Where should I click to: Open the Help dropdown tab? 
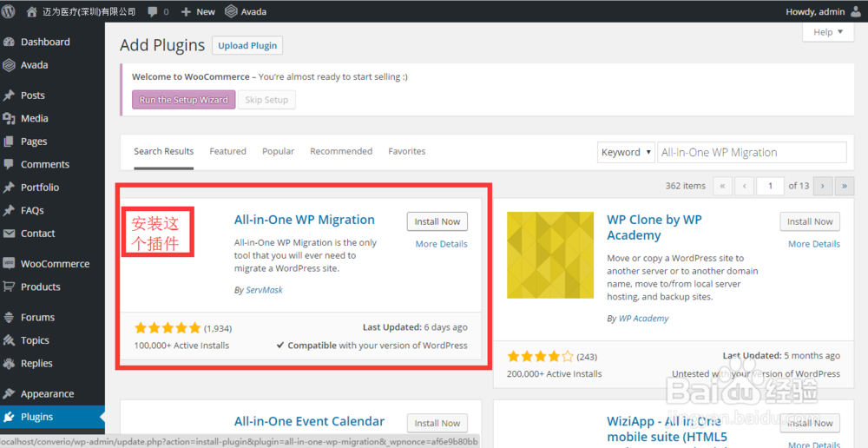pyautogui.click(x=828, y=32)
